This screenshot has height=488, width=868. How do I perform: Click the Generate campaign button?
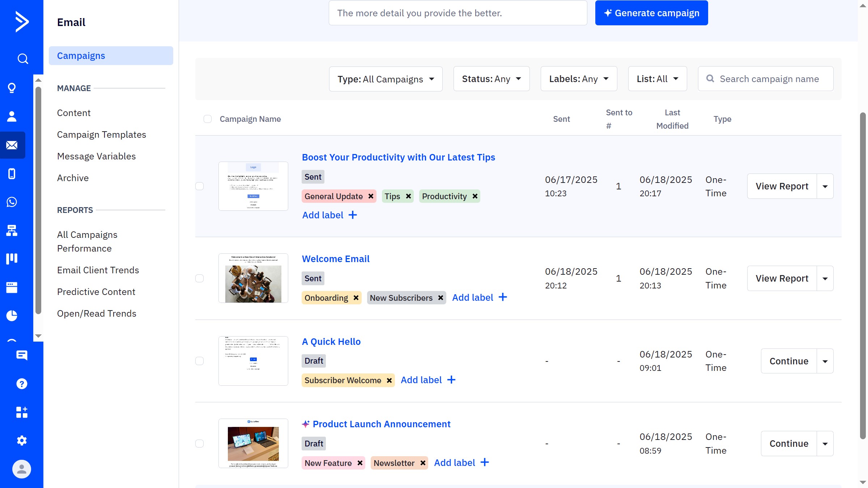(651, 13)
